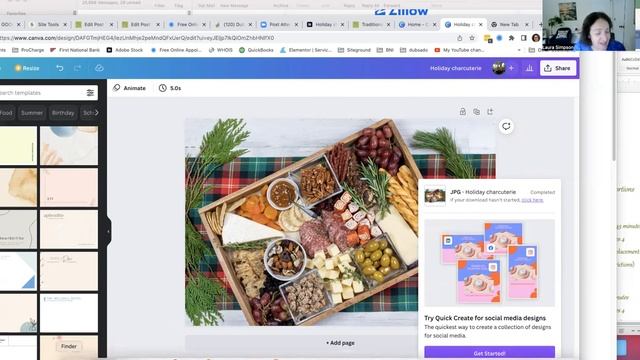Open the blue circle extension icon
The image size is (640, 360).
[499, 38]
